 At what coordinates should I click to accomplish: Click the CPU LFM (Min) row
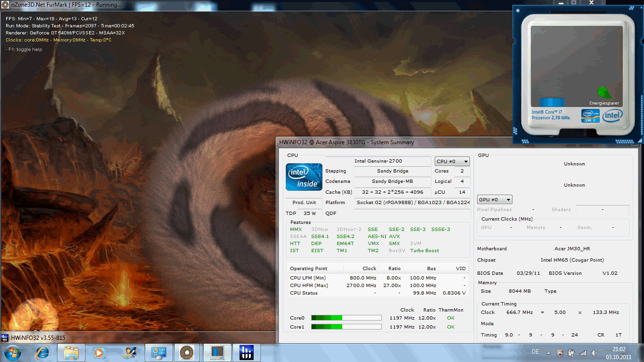pos(378,278)
